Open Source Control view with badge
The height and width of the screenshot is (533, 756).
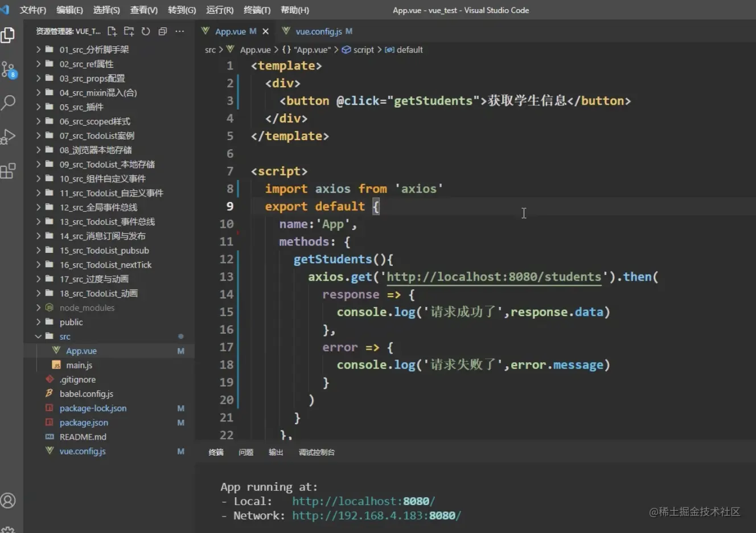(9, 70)
